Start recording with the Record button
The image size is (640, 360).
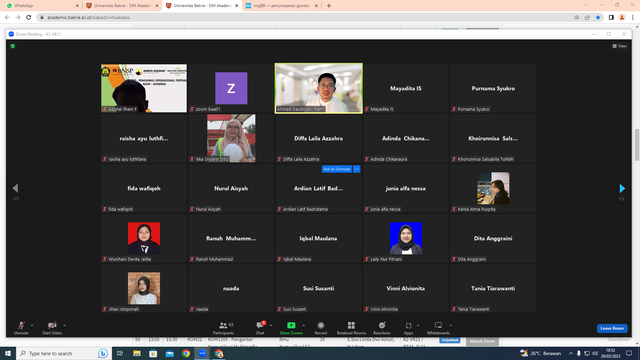tap(321, 328)
